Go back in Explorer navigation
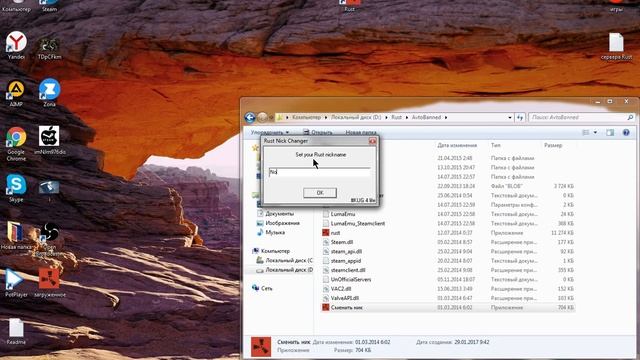The width and height of the screenshot is (640, 360). [x=250, y=118]
